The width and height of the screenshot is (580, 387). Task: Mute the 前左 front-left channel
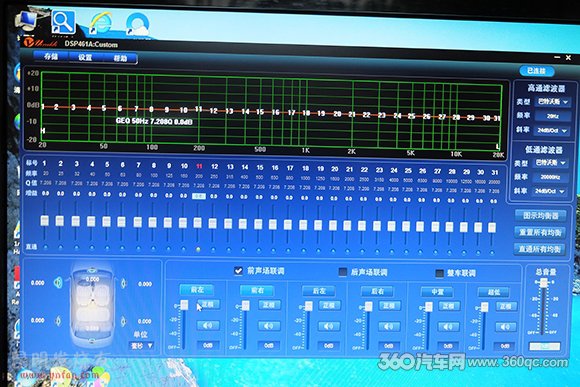pyautogui.click(x=208, y=326)
